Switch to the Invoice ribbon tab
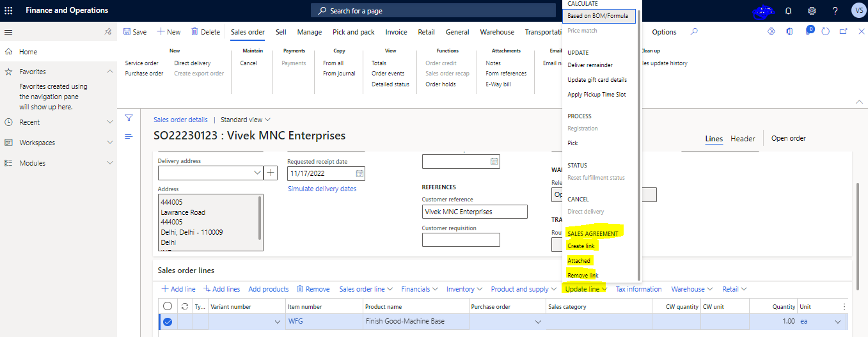868x337 pixels. (396, 32)
